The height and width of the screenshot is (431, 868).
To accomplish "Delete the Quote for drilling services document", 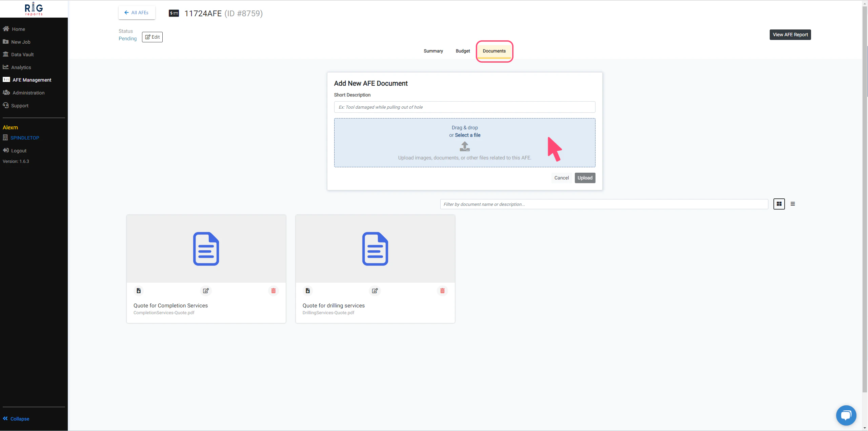I will tap(442, 291).
